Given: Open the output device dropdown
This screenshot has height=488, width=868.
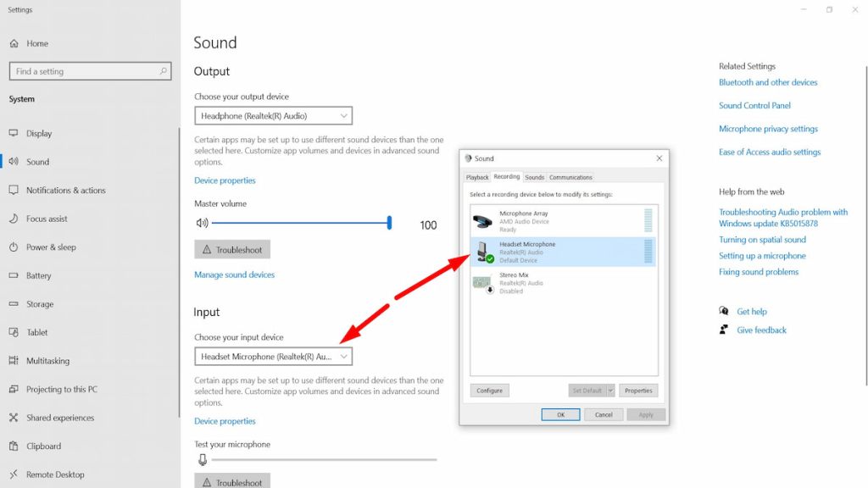Looking at the screenshot, I should point(274,115).
